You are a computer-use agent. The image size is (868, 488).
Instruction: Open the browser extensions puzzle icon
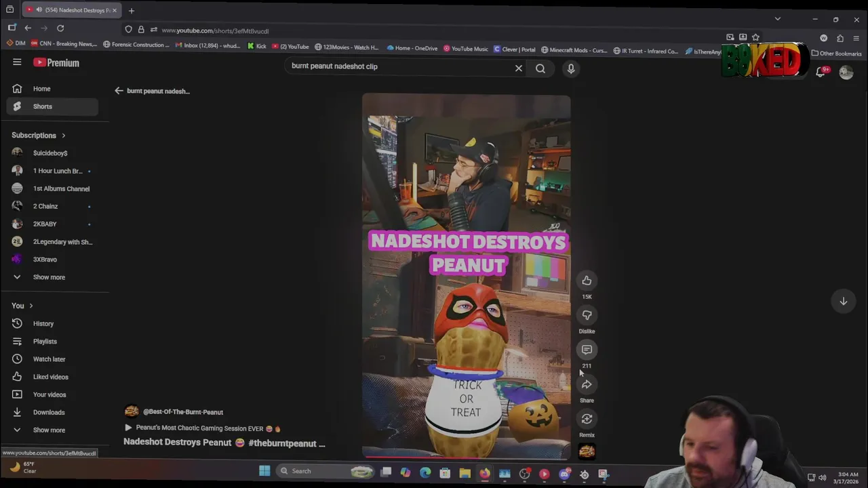(x=840, y=38)
